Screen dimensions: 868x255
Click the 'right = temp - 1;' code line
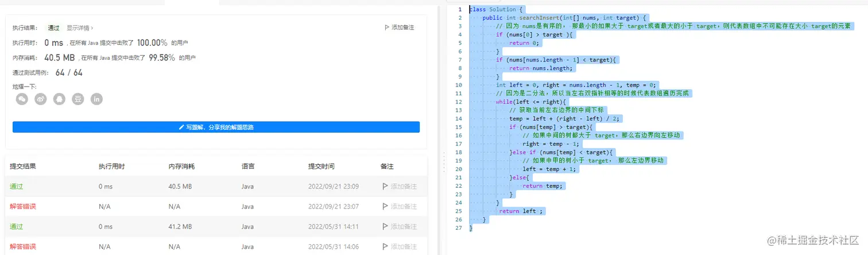pyautogui.click(x=551, y=144)
